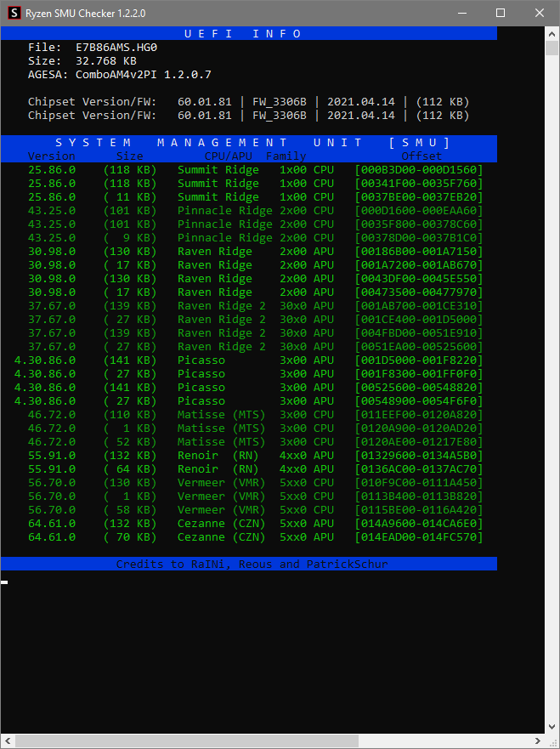Click offset [00186B00-001A7150]
The height and width of the screenshot is (749, 560).
point(419,252)
